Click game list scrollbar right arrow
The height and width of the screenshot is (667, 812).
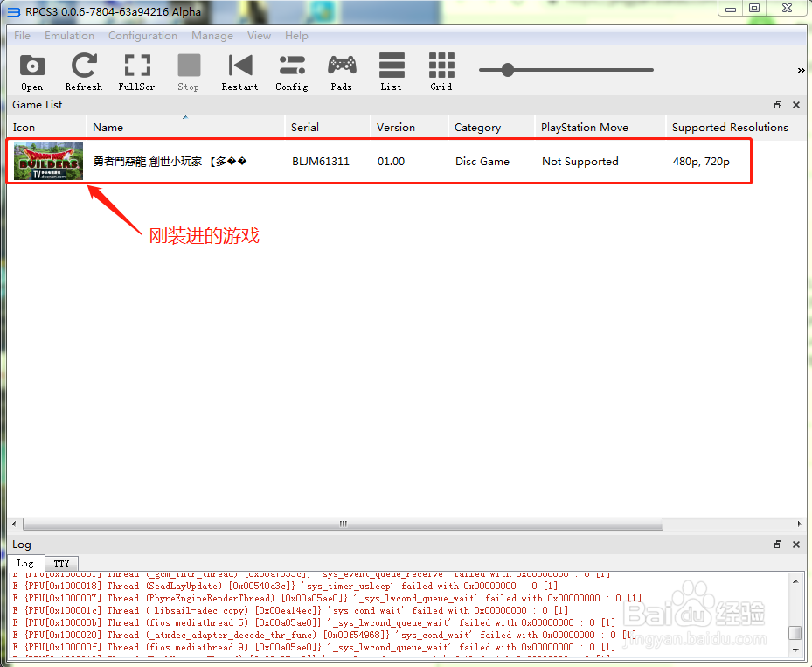pyautogui.click(x=799, y=524)
